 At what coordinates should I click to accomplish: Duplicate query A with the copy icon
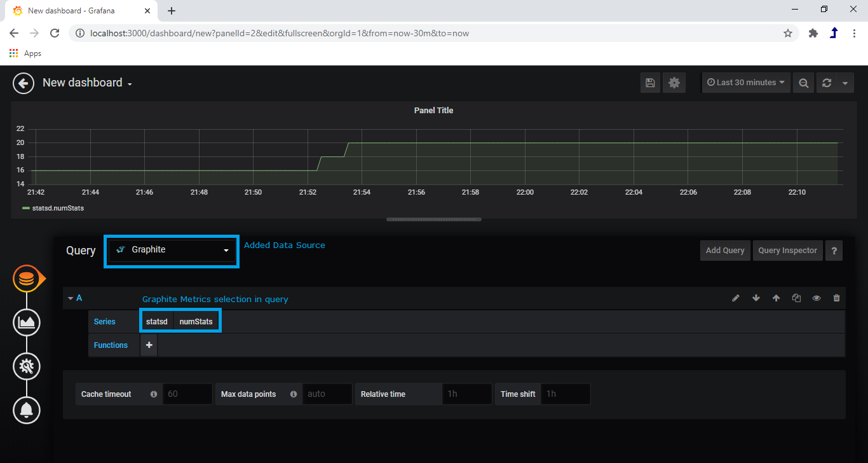(796, 298)
